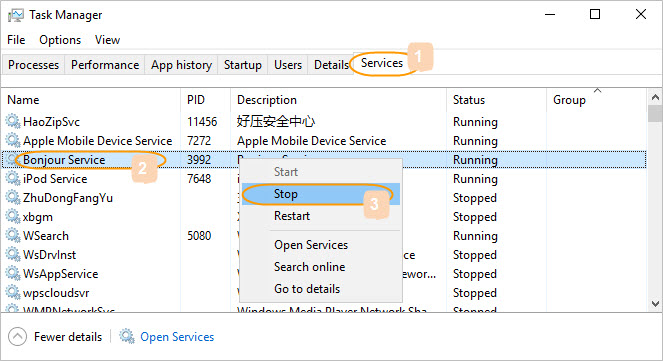Click the ZhuDongFangYu service gear icon

pos(13,197)
